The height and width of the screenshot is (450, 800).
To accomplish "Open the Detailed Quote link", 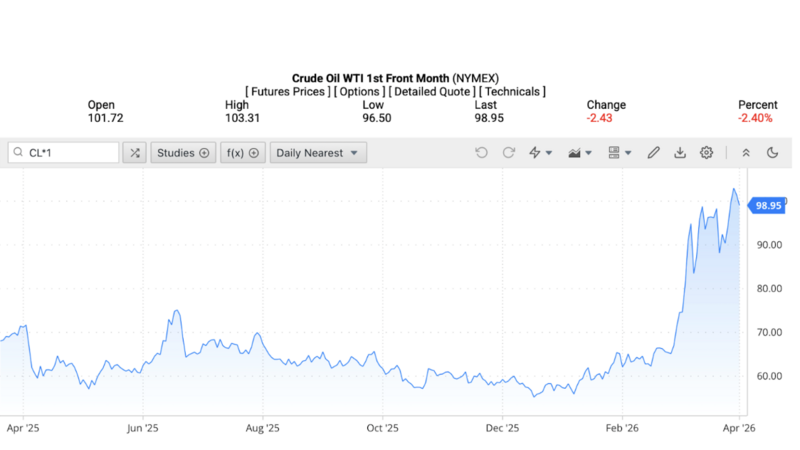I will [x=432, y=91].
